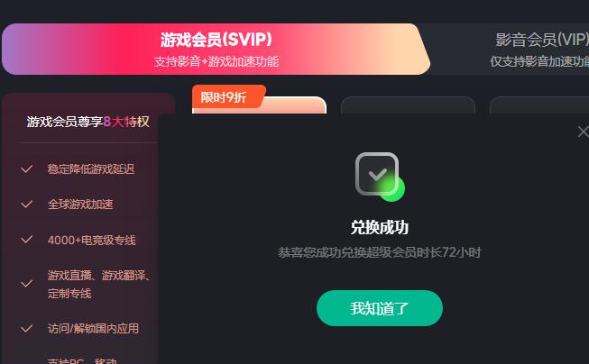Switch to the 影音会员(VIP) tab

[x=541, y=50]
